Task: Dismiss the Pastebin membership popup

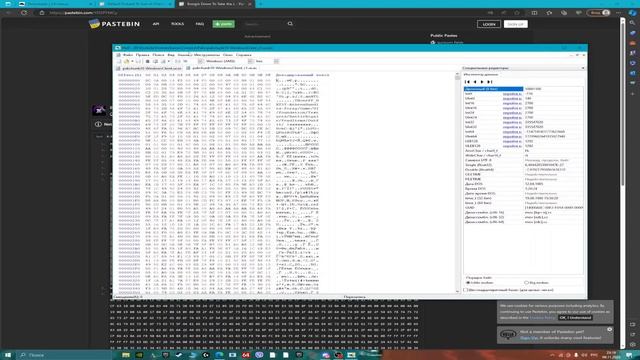Action: coord(609,329)
